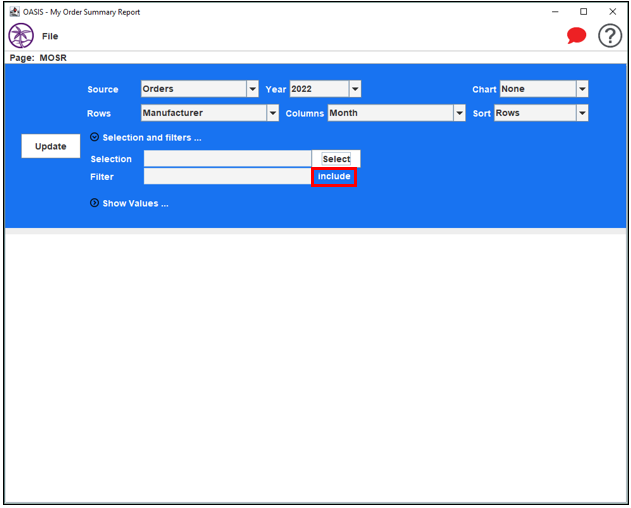This screenshot has width=631, height=508.
Task: Open the Source dropdown showing Orders
Action: click(200, 89)
